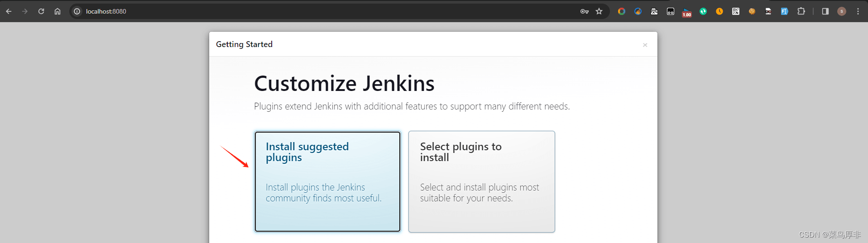Open the 1.00 red badge extension

687,12
